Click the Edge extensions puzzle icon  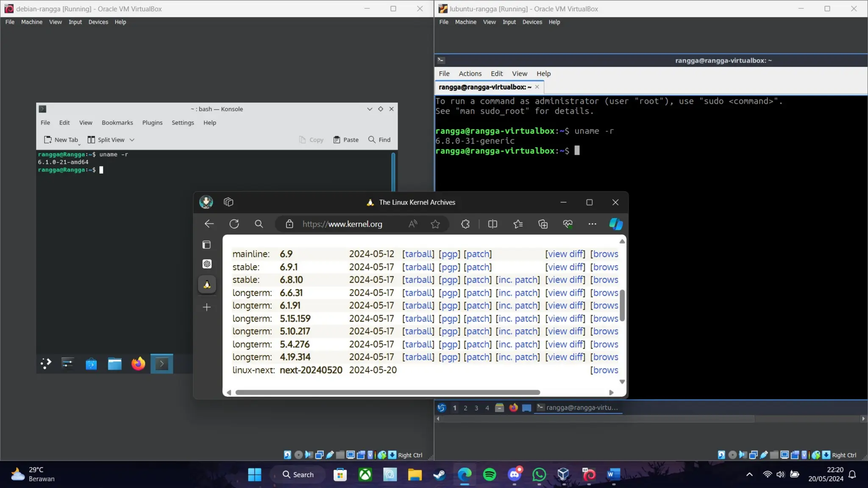pos(465,224)
